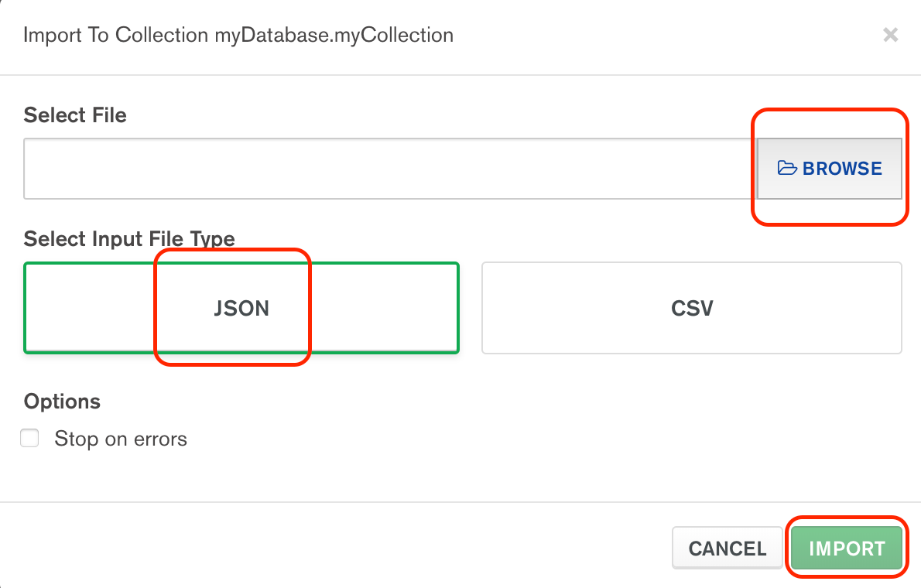This screenshot has width=921, height=588.
Task: Dismiss the dialog with CANCEL
Action: click(x=726, y=548)
